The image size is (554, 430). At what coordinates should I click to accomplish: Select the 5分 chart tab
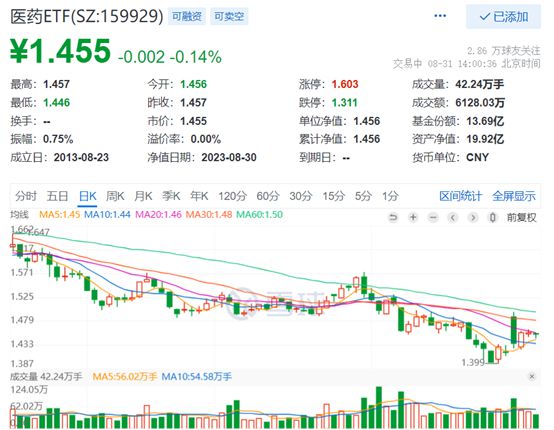click(363, 196)
